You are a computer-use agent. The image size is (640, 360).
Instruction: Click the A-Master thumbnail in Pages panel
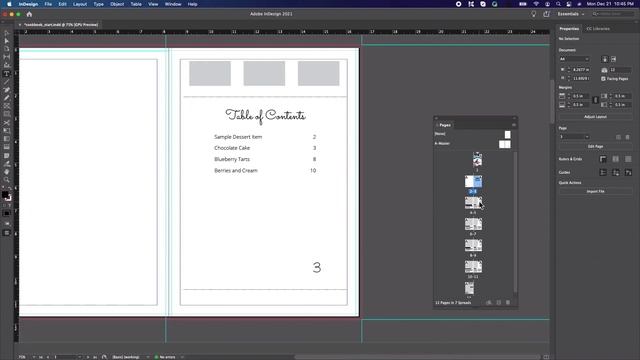504,144
